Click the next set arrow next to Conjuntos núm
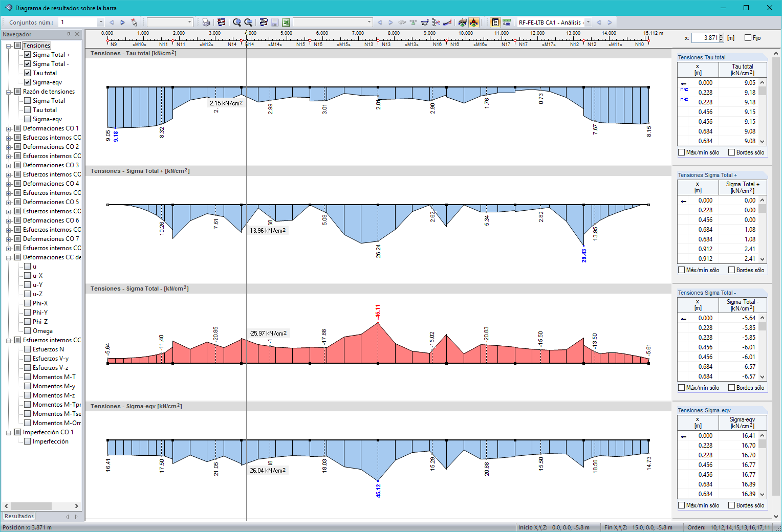Viewport: 782px width, 532px height. click(122, 23)
